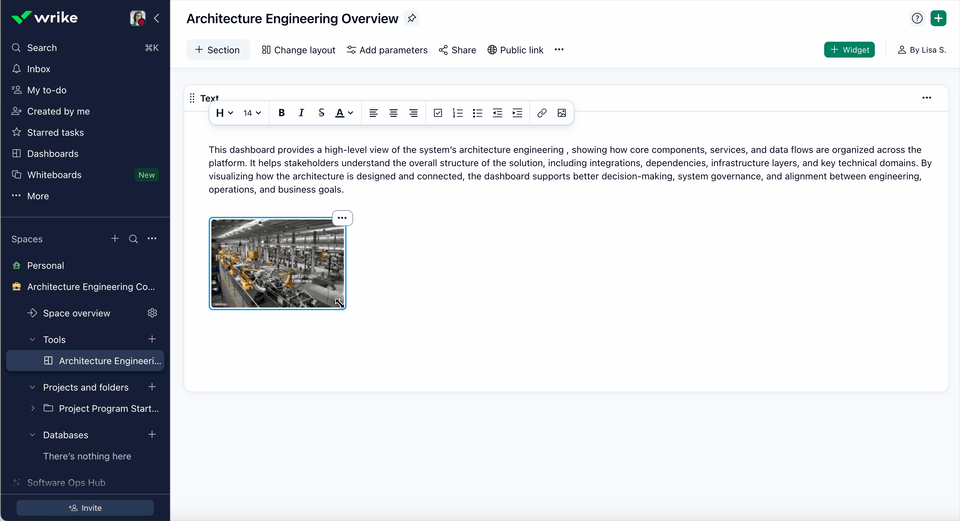Viewport: 960px width, 521px height.
Task: Open Spaces options ellipsis
Action: [x=152, y=239]
